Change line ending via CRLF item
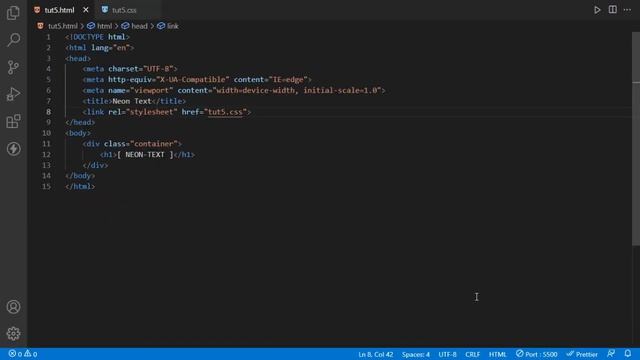 click(473, 354)
